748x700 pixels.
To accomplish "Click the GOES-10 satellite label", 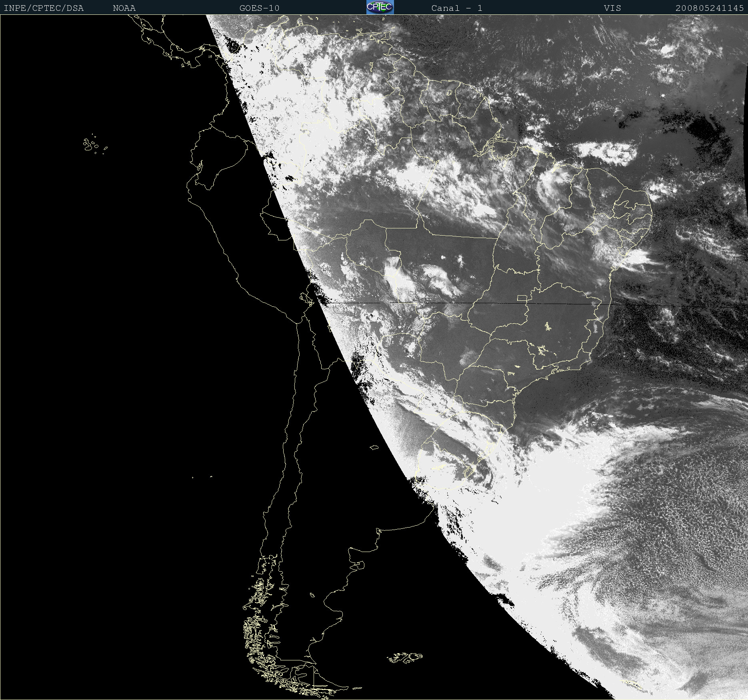I will click(259, 8).
